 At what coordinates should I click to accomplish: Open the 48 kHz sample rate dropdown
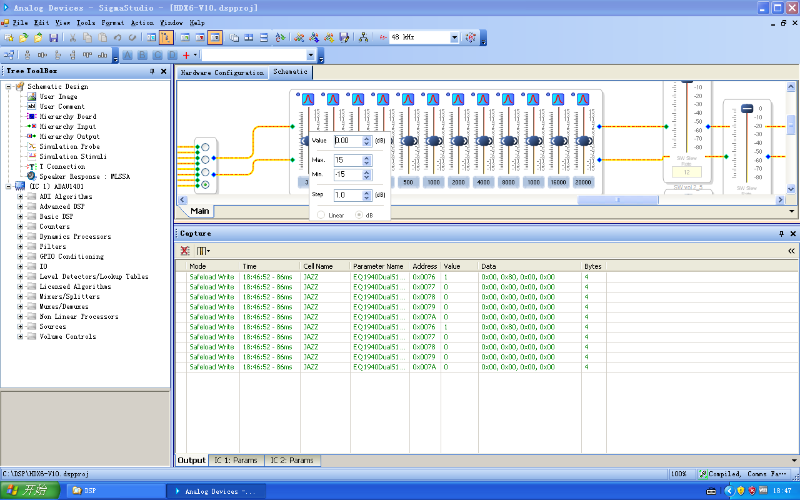coord(455,37)
